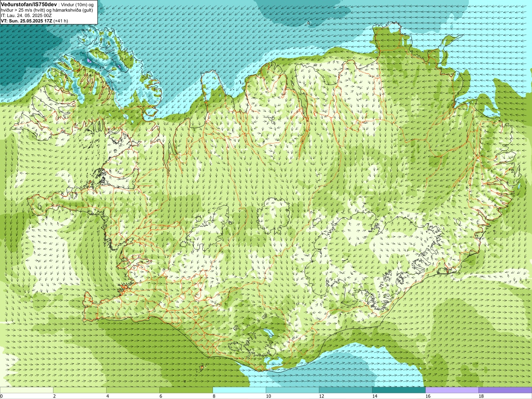Image resolution: width=532 pixels, height=399 pixels.
Task: Select the light purple 16–18 m/s swatch
Action: [452, 390]
